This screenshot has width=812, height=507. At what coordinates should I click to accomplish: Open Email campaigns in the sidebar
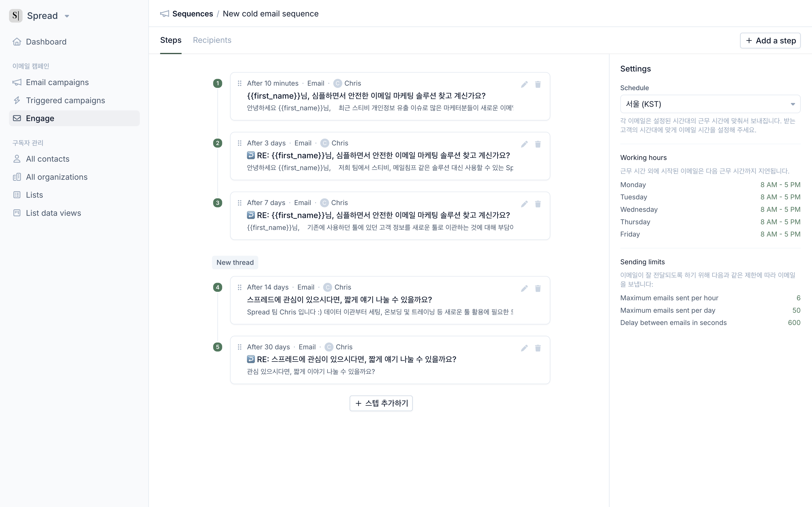coord(57,82)
